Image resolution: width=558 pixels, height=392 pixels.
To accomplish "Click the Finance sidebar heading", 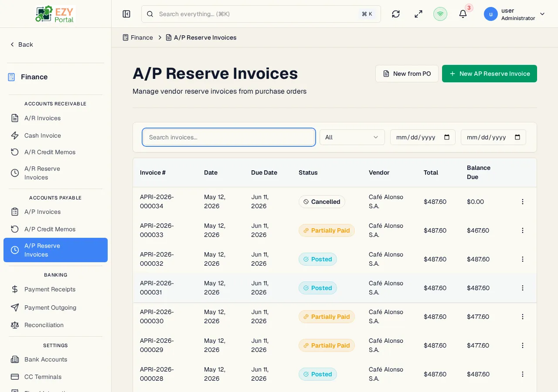I will (34, 77).
